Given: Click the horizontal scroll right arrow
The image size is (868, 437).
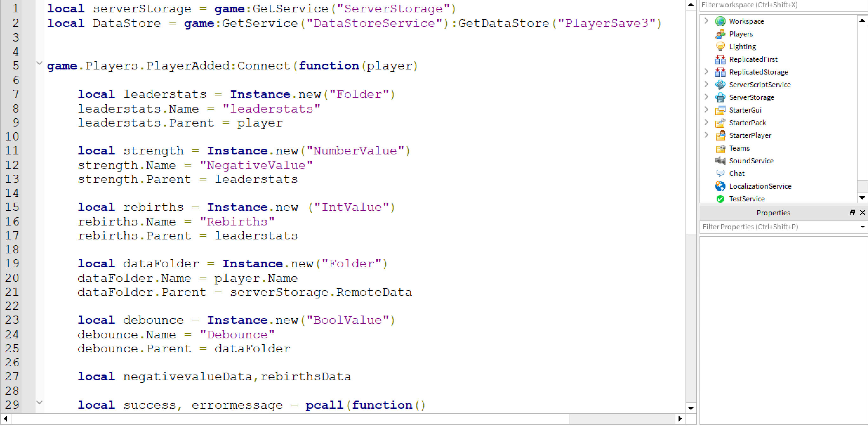Looking at the screenshot, I should pos(680,419).
